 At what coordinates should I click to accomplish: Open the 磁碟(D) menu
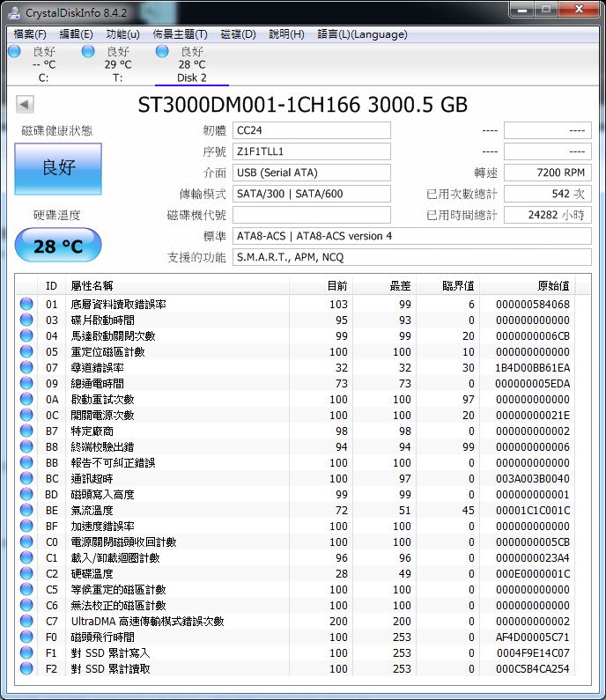coord(238,34)
